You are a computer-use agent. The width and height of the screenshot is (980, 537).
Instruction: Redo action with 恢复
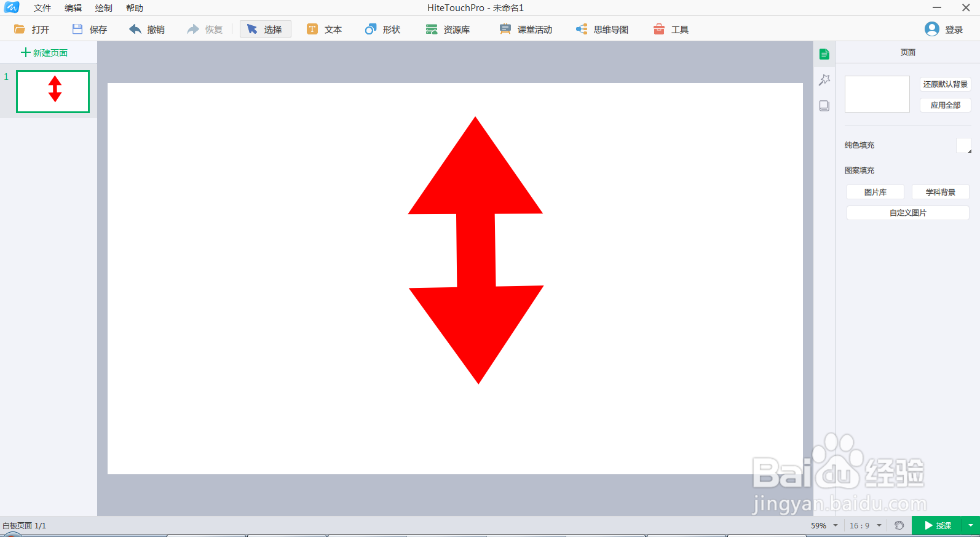pyautogui.click(x=205, y=29)
